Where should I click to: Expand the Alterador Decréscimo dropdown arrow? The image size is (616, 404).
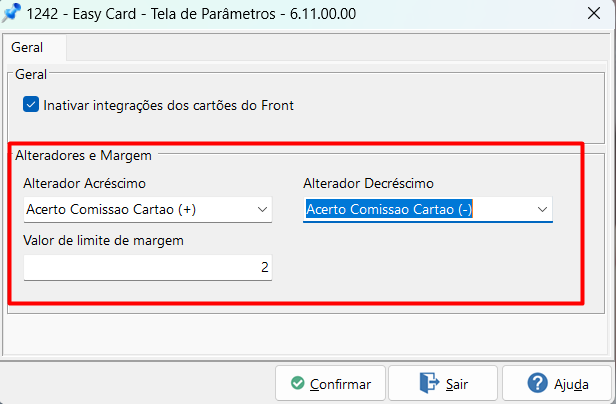click(542, 209)
